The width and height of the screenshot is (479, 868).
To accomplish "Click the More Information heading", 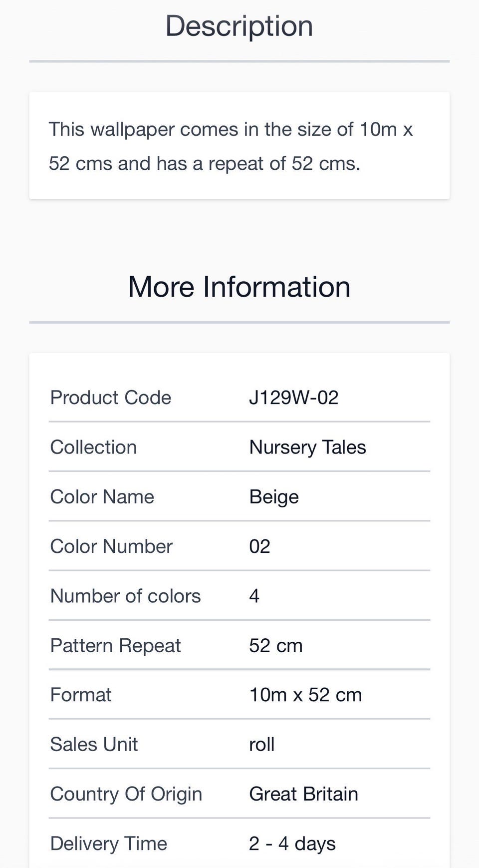I will tap(239, 287).
